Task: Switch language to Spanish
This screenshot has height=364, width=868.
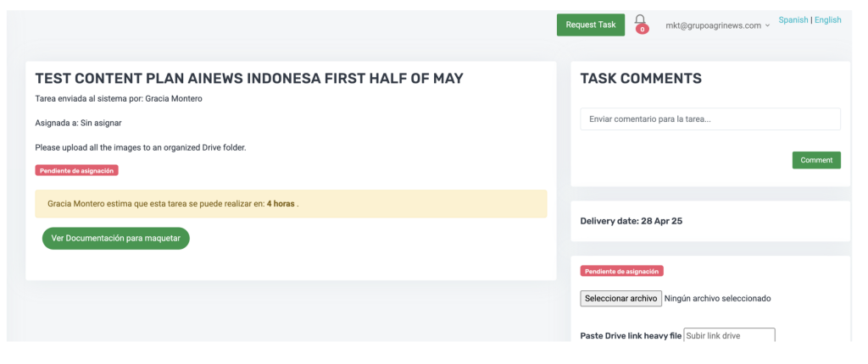Action: coord(793,19)
